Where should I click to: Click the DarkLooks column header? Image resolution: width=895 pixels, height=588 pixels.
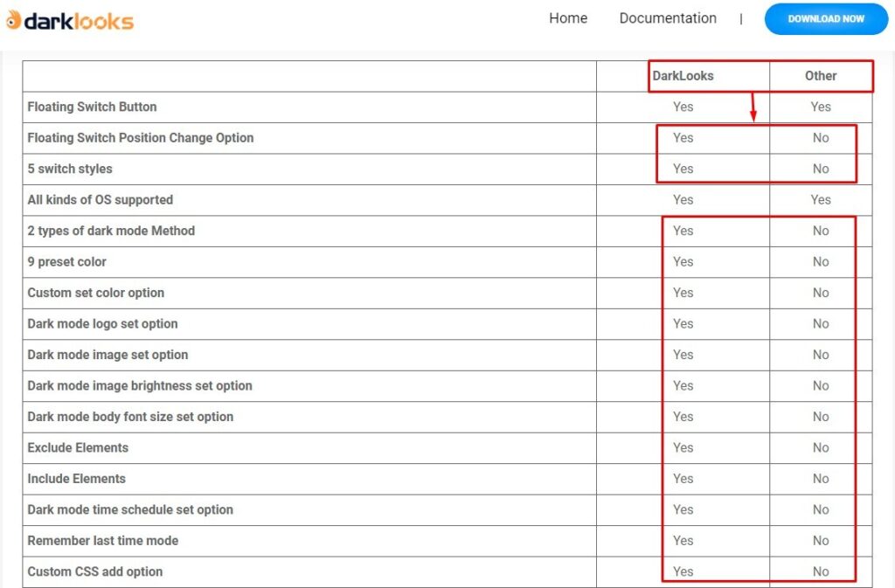tap(683, 76)
